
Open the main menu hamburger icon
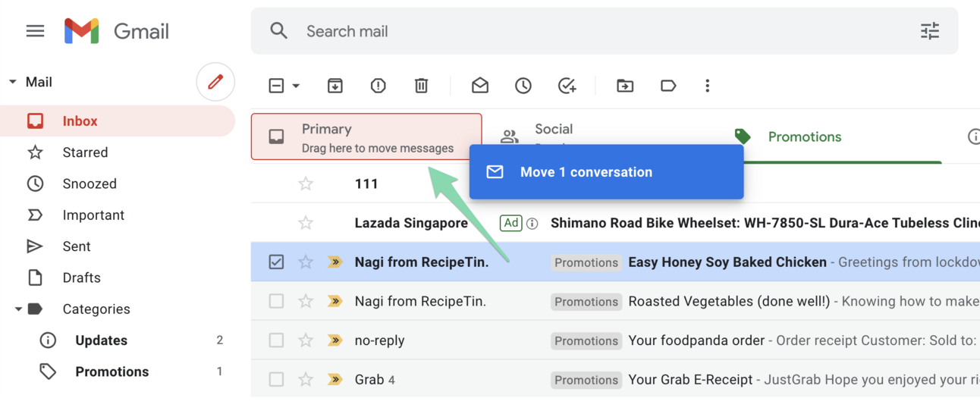[x=35, y=31]
